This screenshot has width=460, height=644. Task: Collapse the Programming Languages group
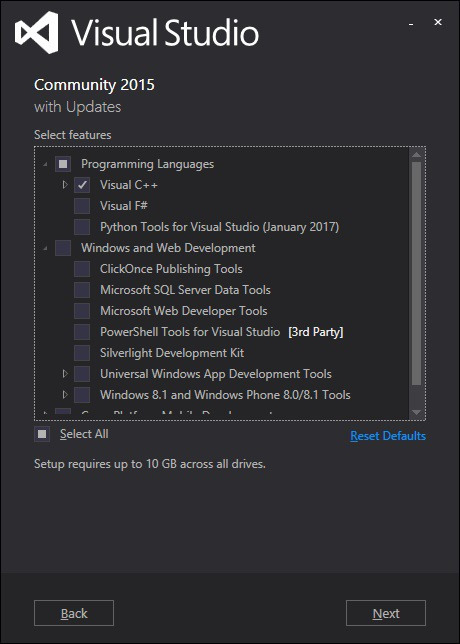45,165
